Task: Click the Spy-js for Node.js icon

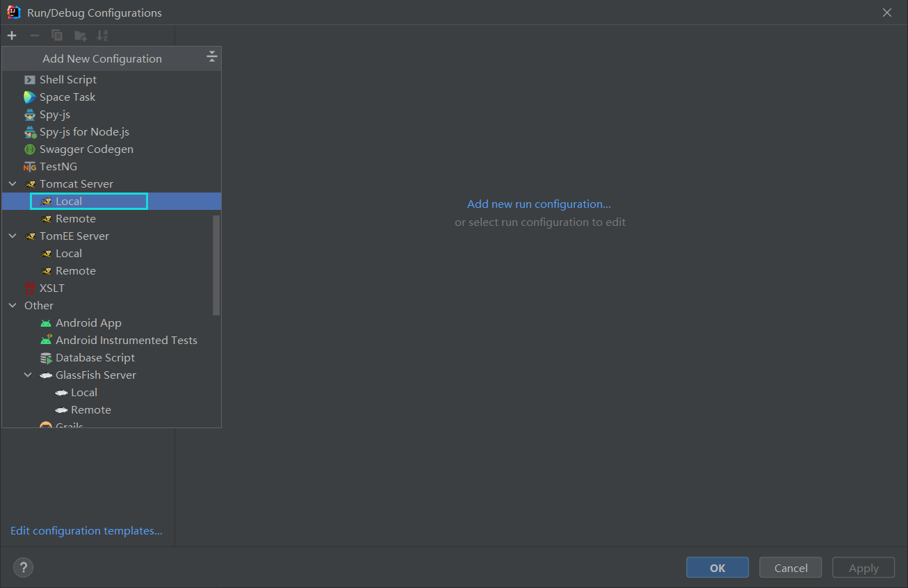Action: 30,132
